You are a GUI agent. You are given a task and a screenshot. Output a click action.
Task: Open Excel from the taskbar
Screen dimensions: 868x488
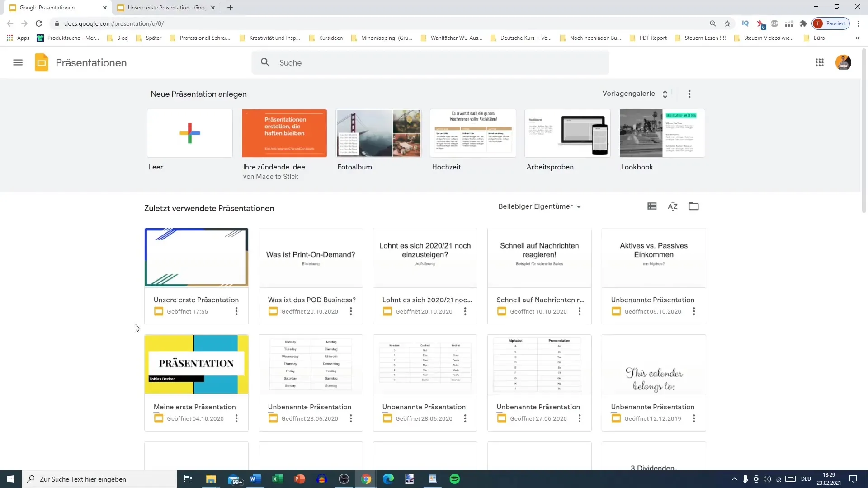277,479
